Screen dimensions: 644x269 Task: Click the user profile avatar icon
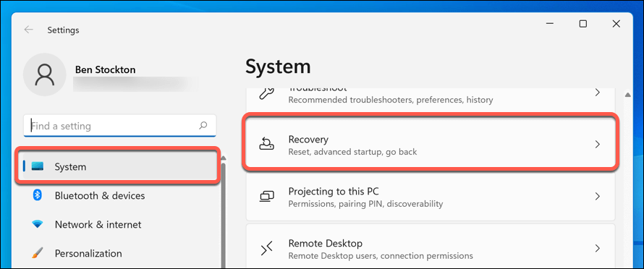pos(45,74)
